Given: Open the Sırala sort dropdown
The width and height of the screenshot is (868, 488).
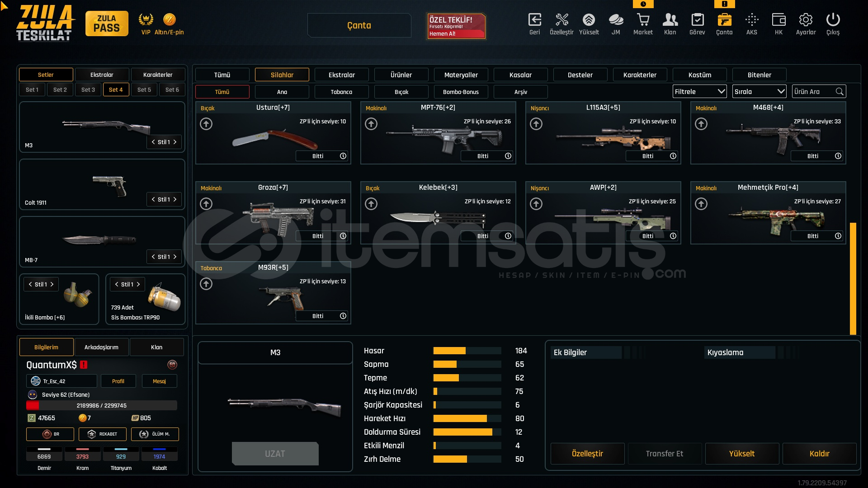Looking at the screenshot, I should pyautogui.click(x=759, y=91).
